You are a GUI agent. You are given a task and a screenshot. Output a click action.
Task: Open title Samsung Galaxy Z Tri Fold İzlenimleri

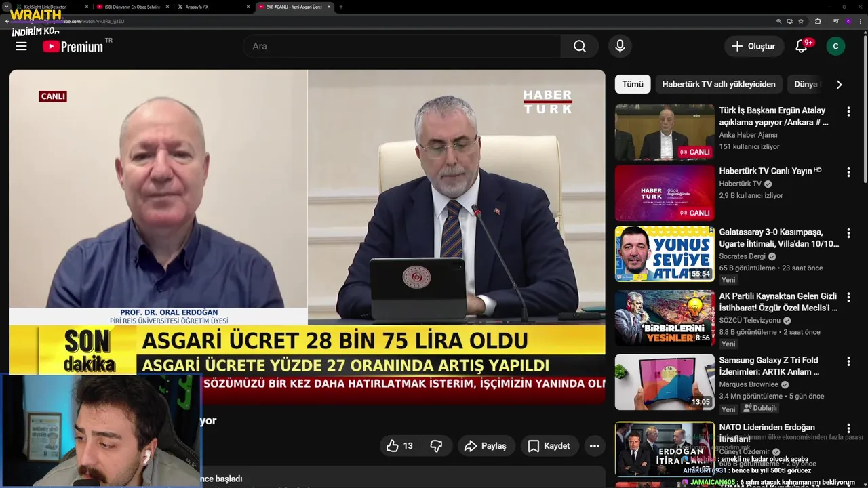click(769, 366)
